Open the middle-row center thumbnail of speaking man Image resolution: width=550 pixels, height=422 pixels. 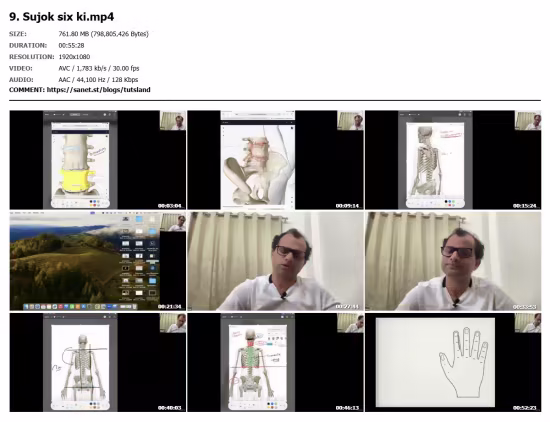click(x=275, y=261)
